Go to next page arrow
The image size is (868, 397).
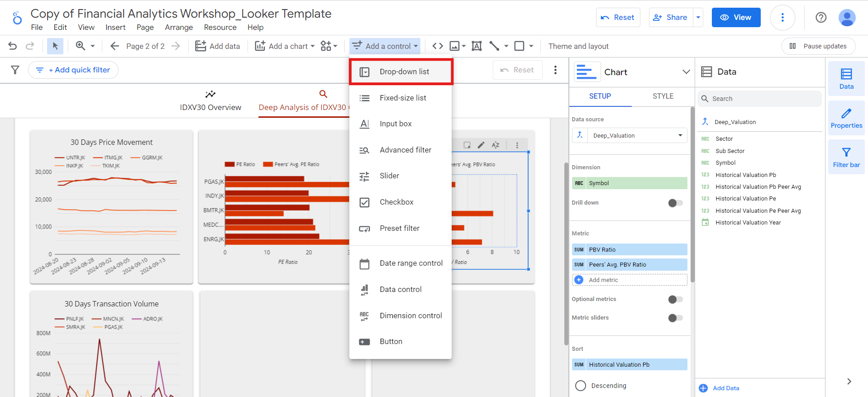[x=176, y=46]
